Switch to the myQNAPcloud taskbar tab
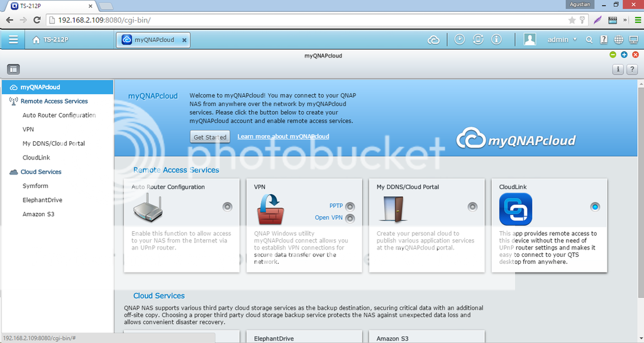Viewport: 644px width, 343px height. click(153, 40)
